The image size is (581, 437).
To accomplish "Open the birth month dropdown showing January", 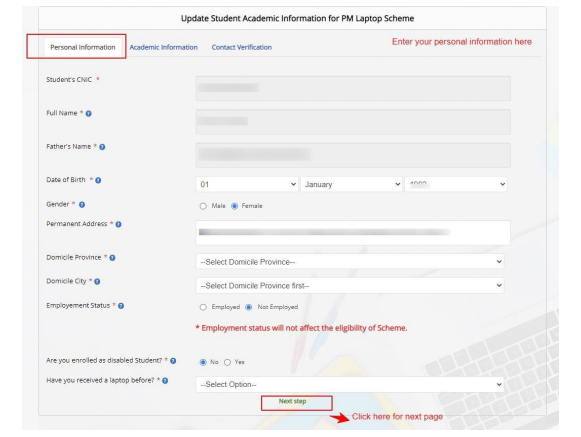I will [x=351, y=184].
